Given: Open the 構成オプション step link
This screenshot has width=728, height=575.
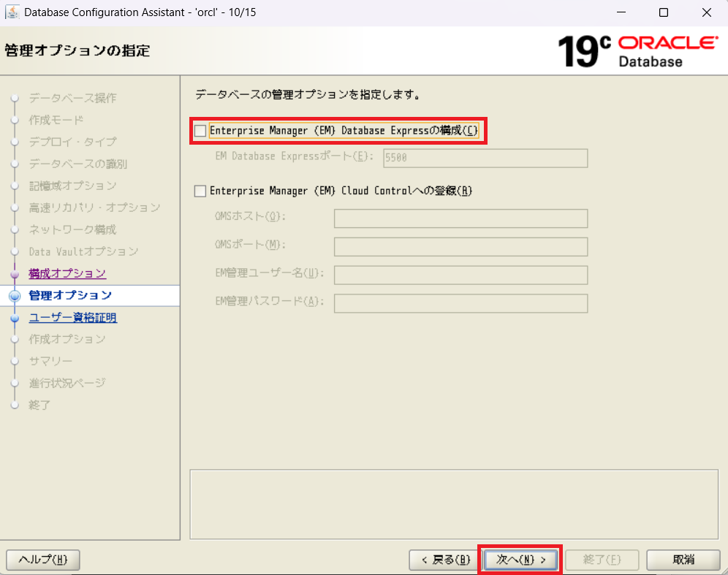Looking at the screenshot, I should point(67,273).
